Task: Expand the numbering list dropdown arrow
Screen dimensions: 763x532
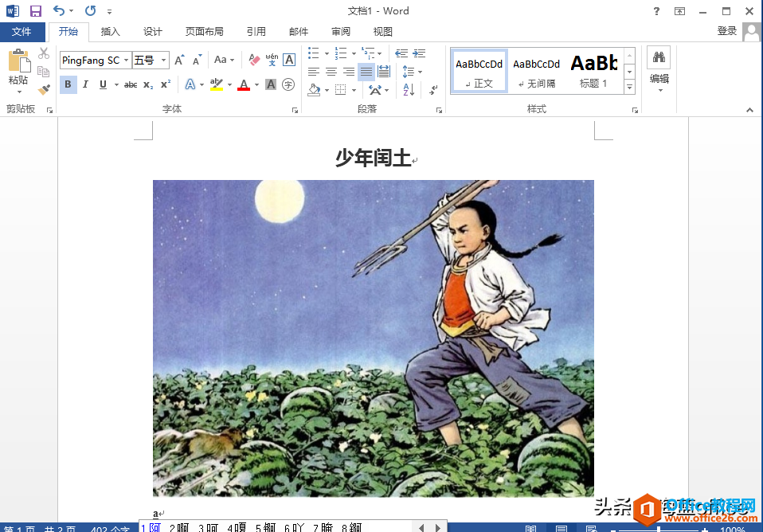Action: (354, 53)
